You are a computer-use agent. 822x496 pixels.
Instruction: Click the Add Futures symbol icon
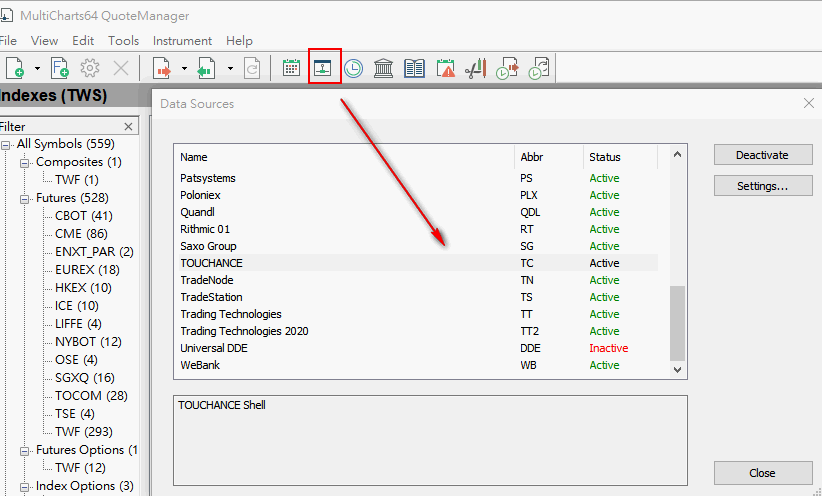click(x=60, y=68)
